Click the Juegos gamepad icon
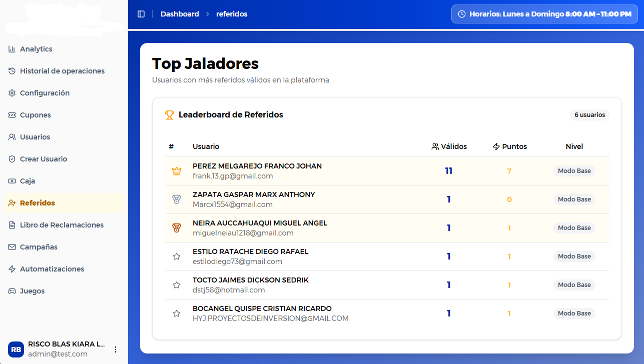 coord(12,291)
